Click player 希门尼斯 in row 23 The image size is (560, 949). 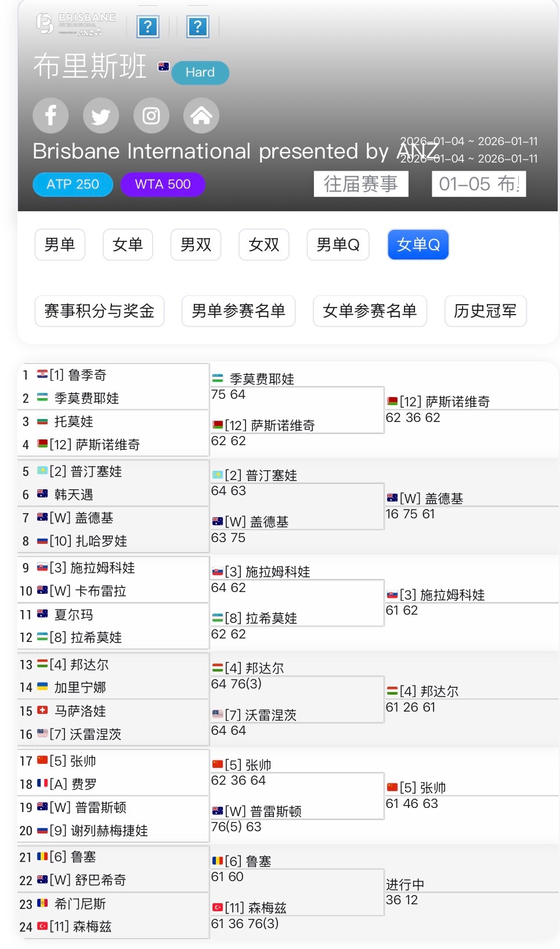tap(80, 904)
